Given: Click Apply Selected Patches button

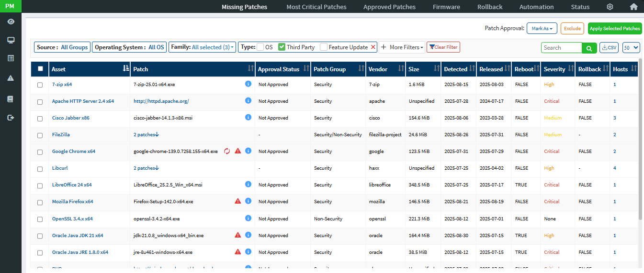Looking at the screenshot, I should tap(615, 29).
